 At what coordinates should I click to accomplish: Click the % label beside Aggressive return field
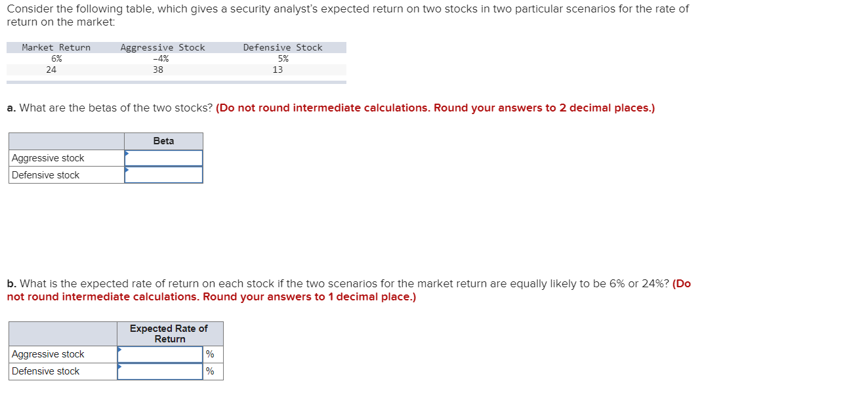coord(209,353)
